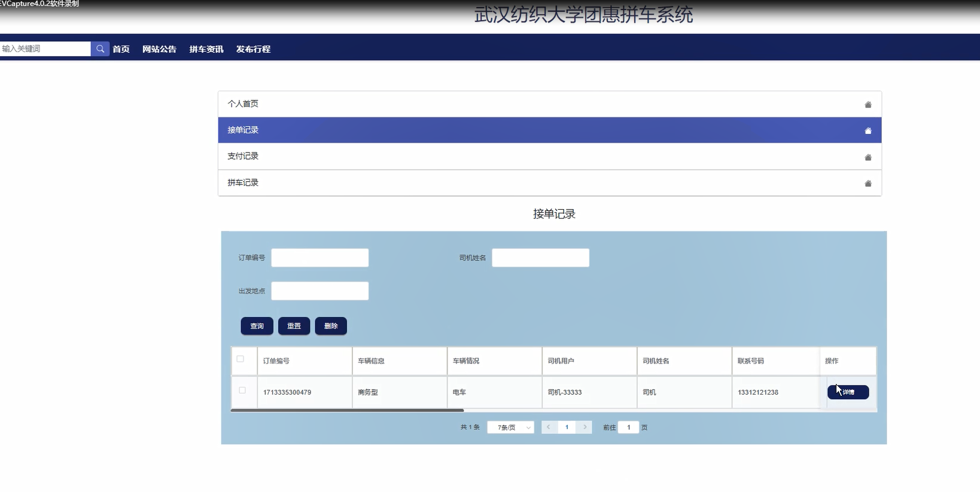Click home icon in 个人首页 row
The image size is (980, 492).
(868, 105)
